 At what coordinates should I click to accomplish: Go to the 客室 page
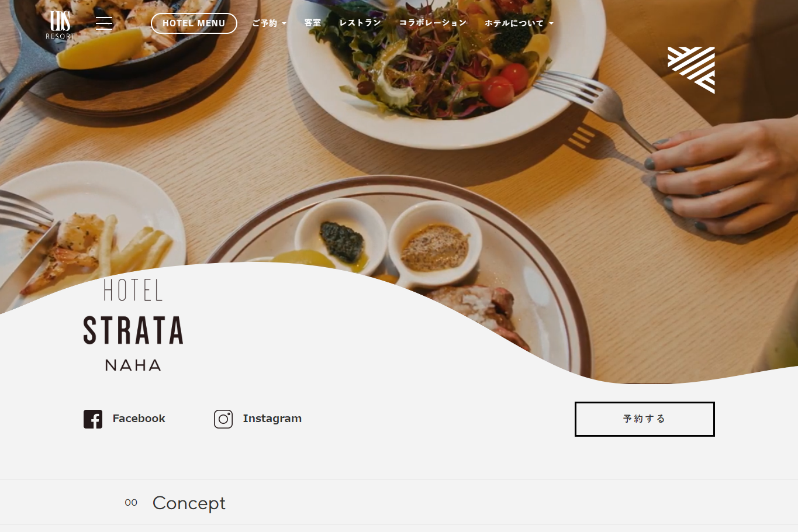(x=313, y=23)
